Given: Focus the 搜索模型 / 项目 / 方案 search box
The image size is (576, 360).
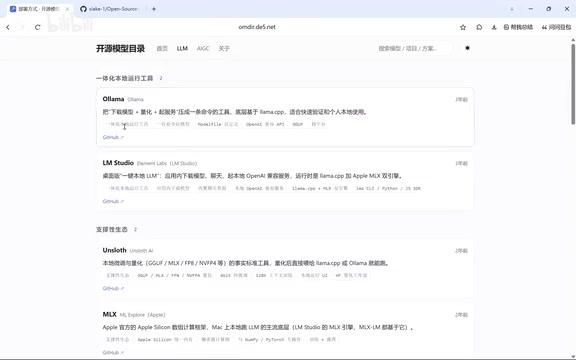Looking at the screenshot, I should click(x=413, y=48).
